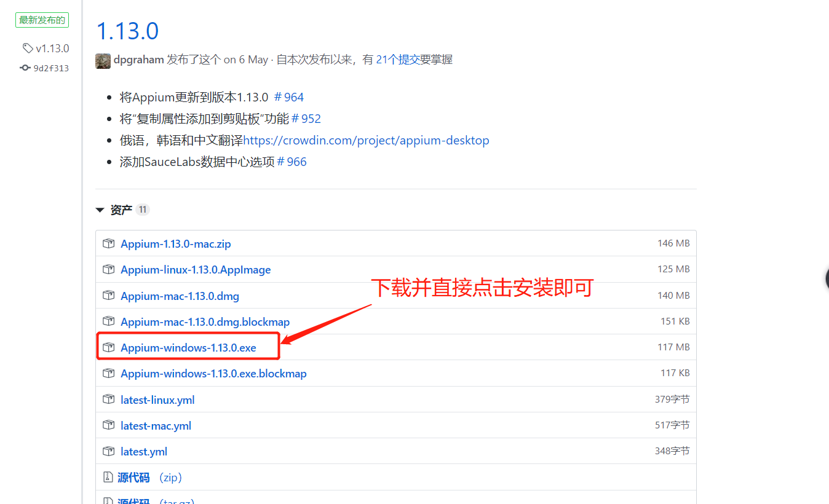This screenshot has height=504, width=829.
Task: Click the package icon beside Appium-mac-1.13.0.dmg.blockmap
Action: pos(109,321)
